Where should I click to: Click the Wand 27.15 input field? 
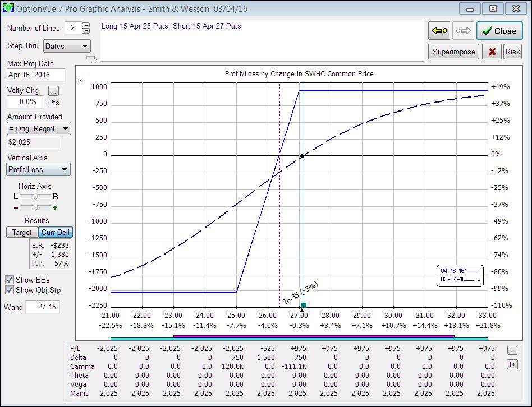coord(43,307)
